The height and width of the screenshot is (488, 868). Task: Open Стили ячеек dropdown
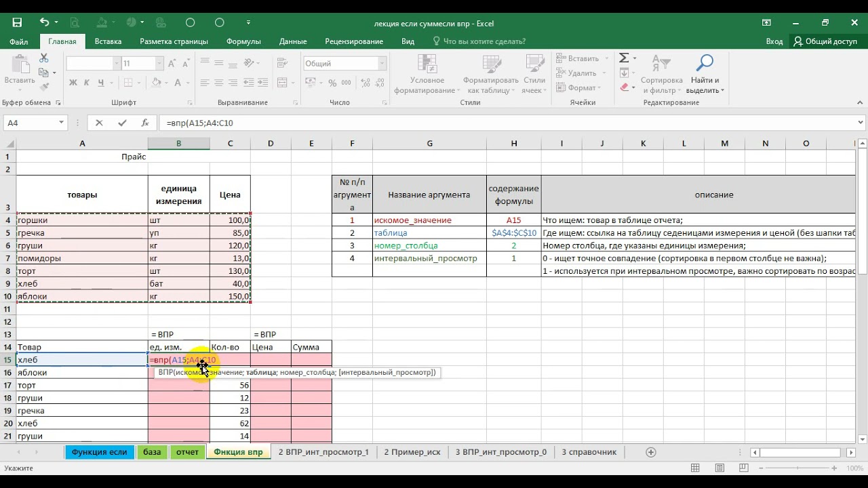(x=534, y=74)
